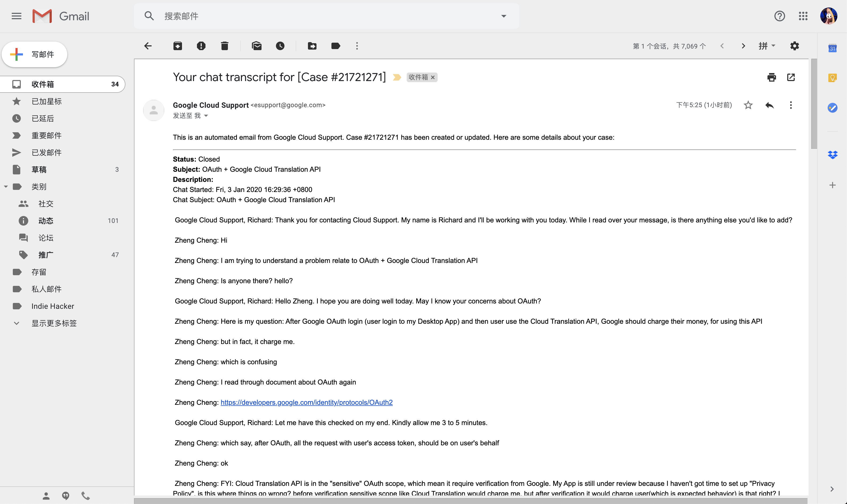Toggle the importance marker beside subject
847x504 pixels.
pos(397,77)
